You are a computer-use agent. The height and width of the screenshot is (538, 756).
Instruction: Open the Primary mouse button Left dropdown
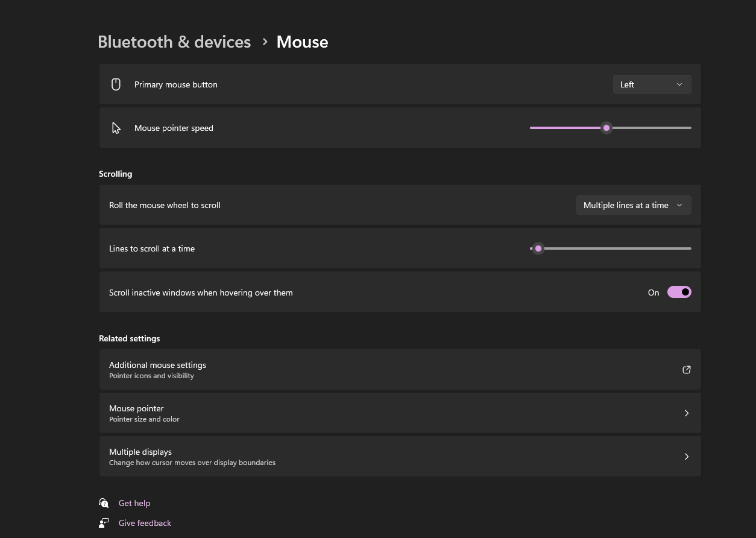click(652, 84)
